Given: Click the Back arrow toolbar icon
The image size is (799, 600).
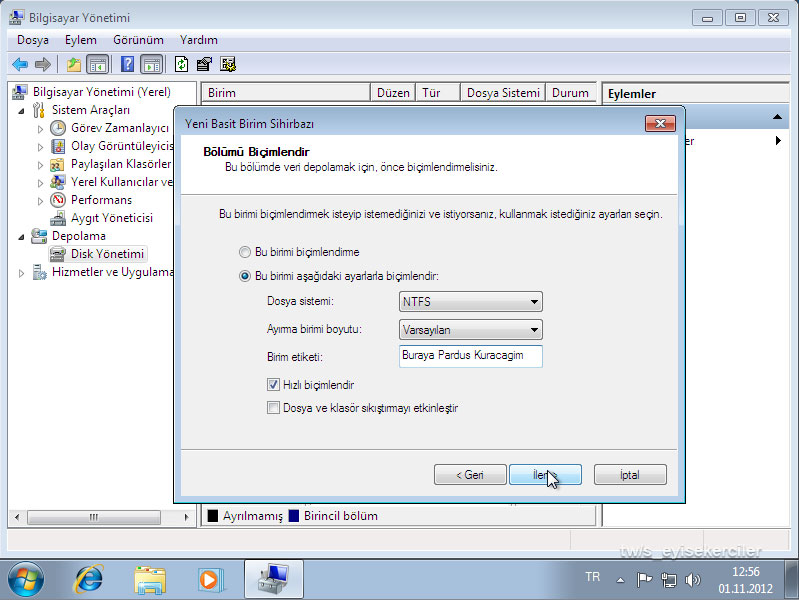Looking at the screenshot, I should [20, 64].
